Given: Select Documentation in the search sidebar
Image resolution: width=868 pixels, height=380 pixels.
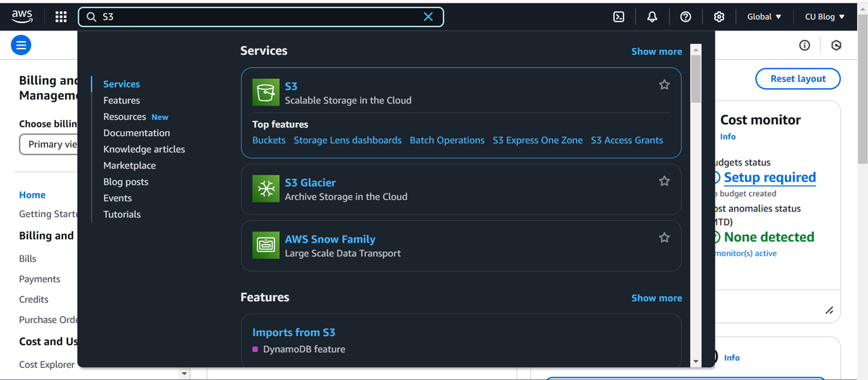Looking at the screenshot, I should point(137,133).
